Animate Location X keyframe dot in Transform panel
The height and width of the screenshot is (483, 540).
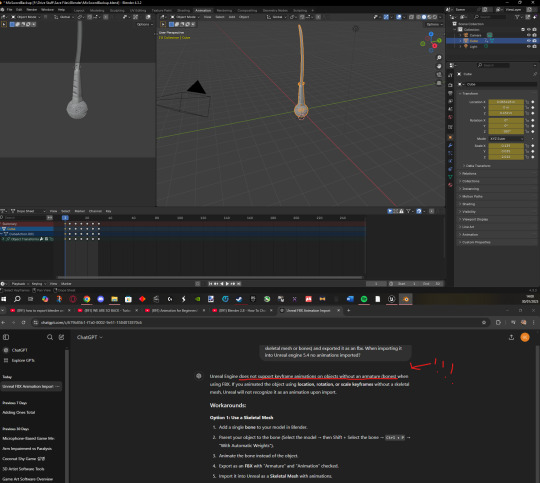pyautogui.click(x=533, y=102)
